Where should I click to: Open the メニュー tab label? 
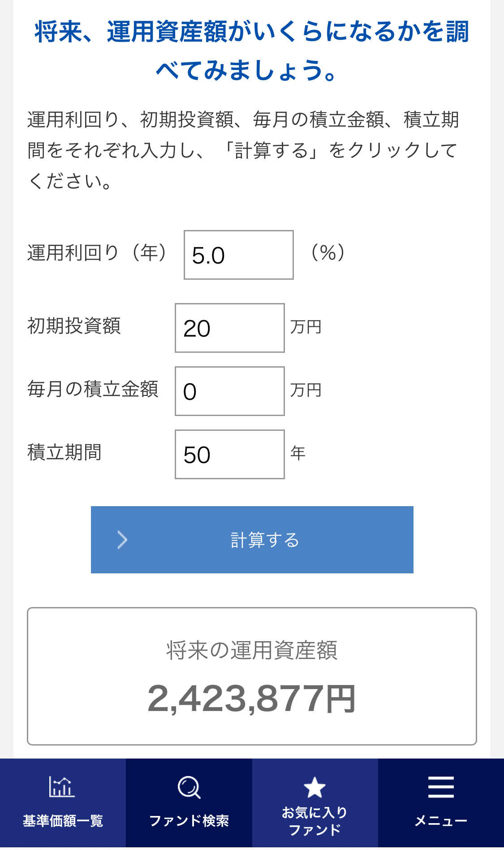click(x=441, y=820)
